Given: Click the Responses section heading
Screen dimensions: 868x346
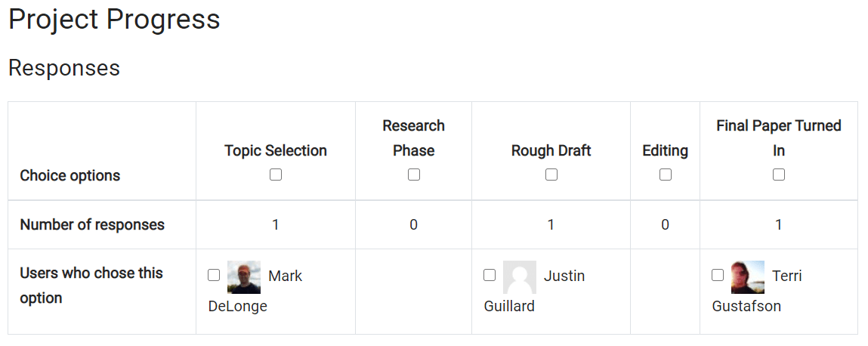Looking at the screenshot, I should (x=64, y=68).
